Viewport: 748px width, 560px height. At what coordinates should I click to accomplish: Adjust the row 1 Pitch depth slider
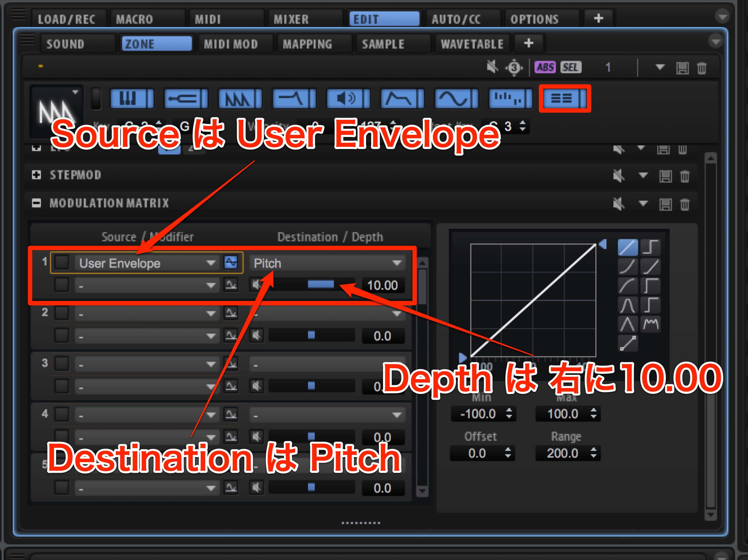point(312,284)
